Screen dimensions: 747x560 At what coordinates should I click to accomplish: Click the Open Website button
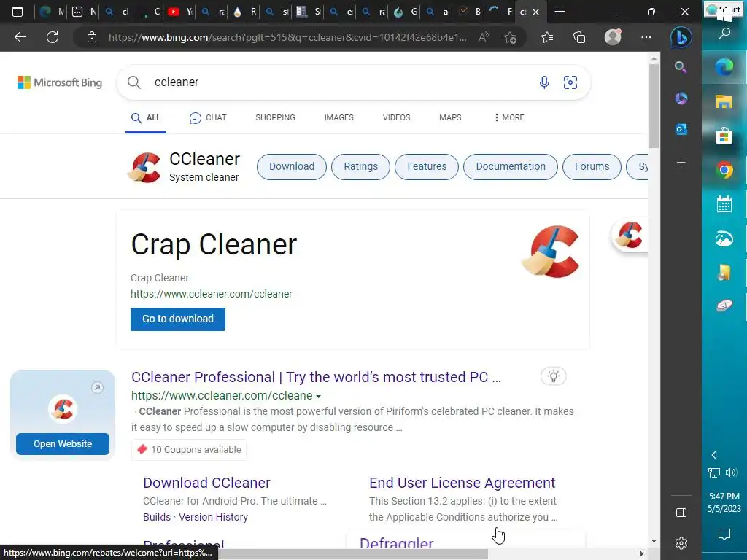point(63,444)
